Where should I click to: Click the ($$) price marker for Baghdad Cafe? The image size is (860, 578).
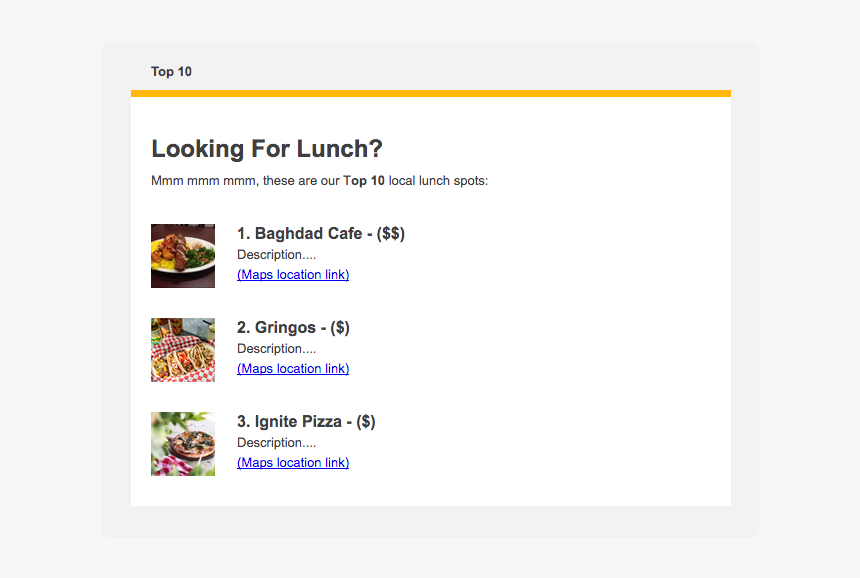click(391, 234)
